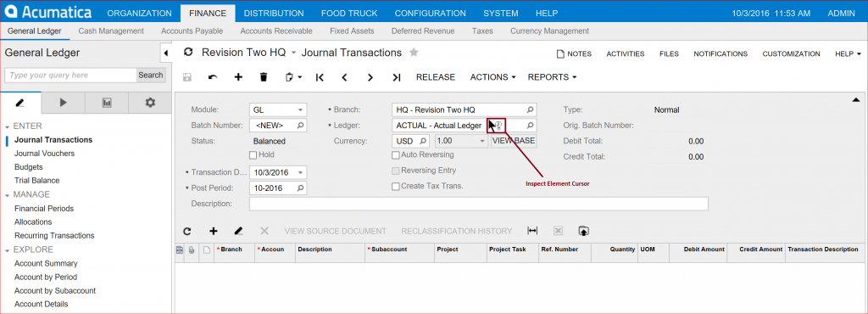Collapse the EXPLORE section

point(7,250)
